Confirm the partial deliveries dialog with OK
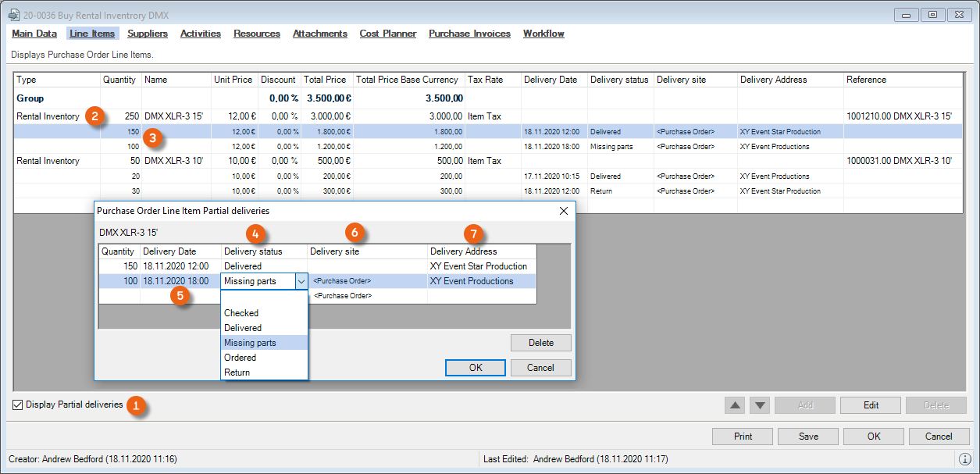Image resolution: width=980 pixels, height=474 pixels. (476, 368)
